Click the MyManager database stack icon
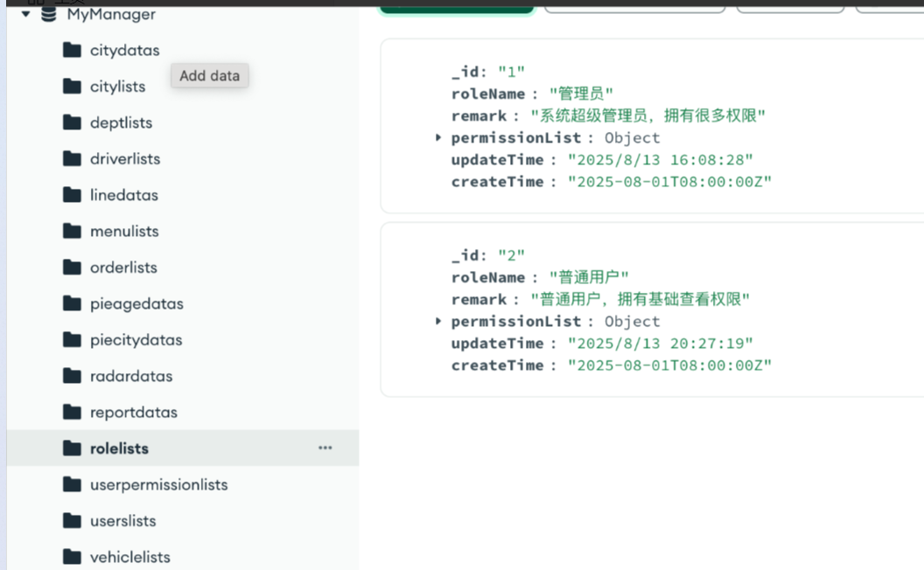924x570 pixels. click(x=49, y=14)
